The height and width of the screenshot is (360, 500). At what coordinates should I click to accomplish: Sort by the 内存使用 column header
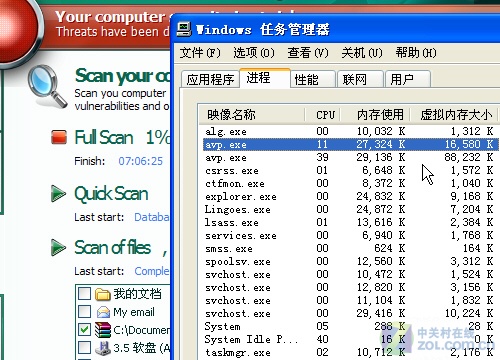tap(376, 115)
